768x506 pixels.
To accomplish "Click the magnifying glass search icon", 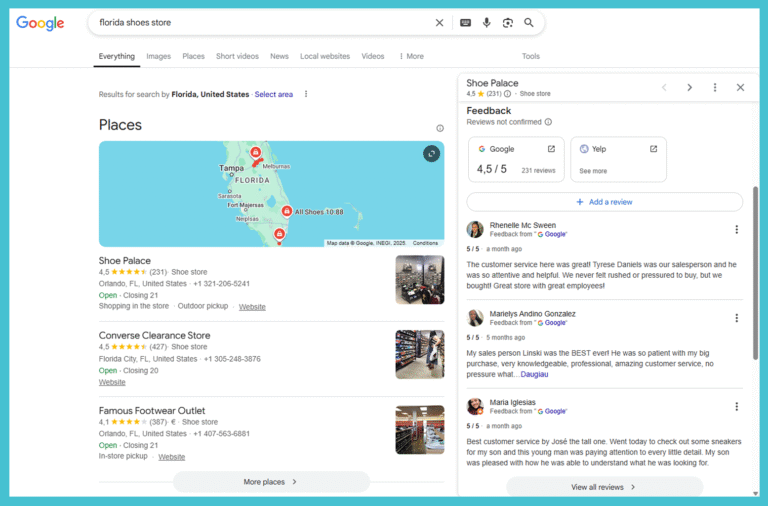I will click(528, 23).
